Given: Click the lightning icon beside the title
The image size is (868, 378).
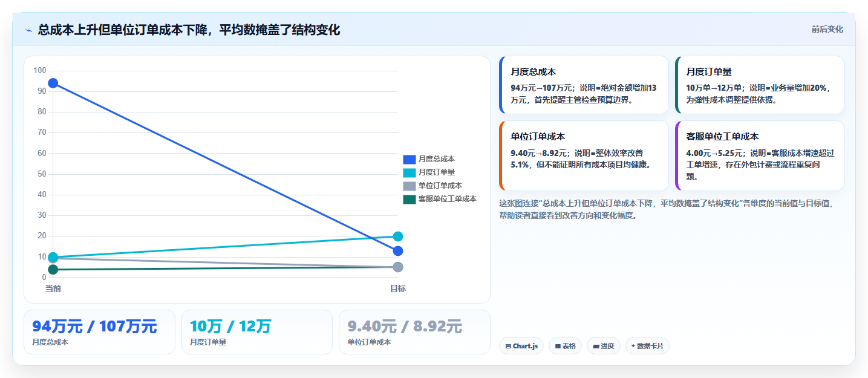Looking at the screenshot, I should tap(28, 30).
